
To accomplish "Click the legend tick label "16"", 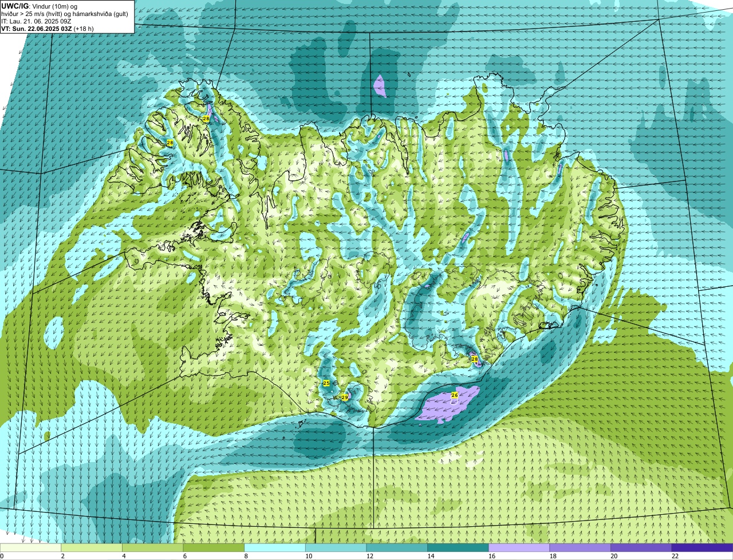I will (492, 556).
